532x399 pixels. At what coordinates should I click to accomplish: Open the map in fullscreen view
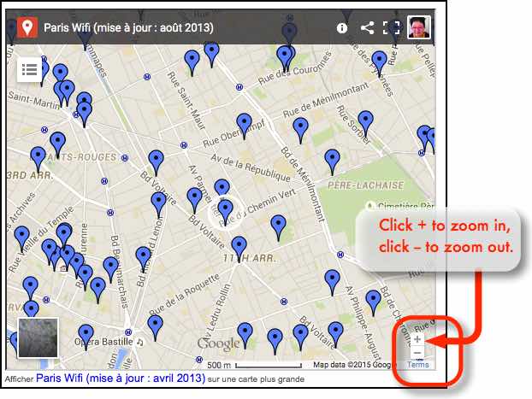coord(391,28)
